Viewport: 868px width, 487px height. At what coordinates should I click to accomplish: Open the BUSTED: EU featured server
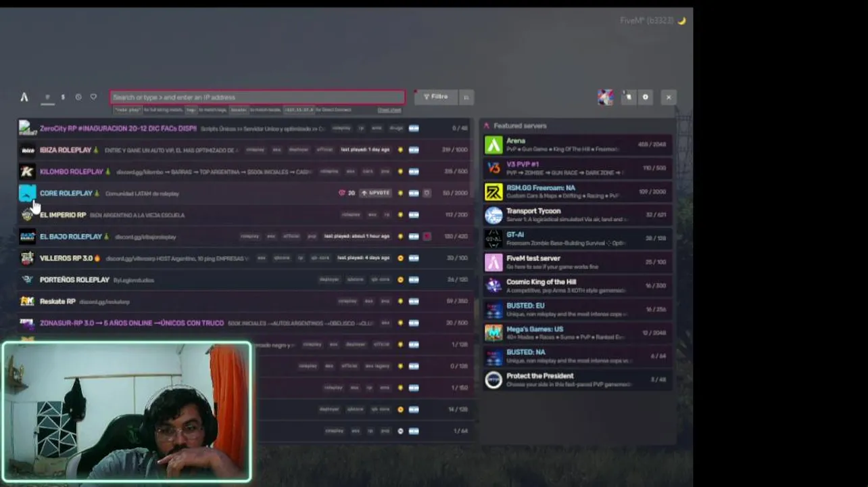[x=577, y=310]
